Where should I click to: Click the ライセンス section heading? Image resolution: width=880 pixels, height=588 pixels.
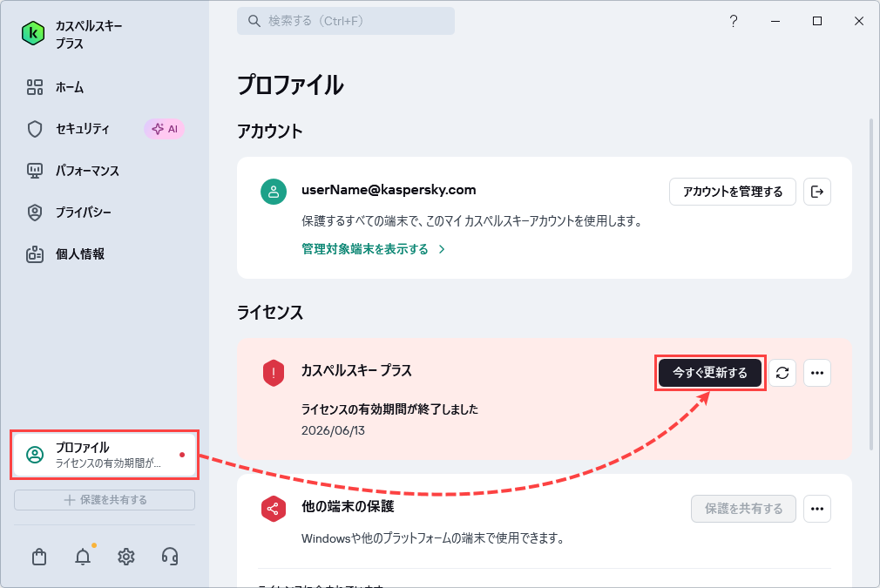point(270,313)
